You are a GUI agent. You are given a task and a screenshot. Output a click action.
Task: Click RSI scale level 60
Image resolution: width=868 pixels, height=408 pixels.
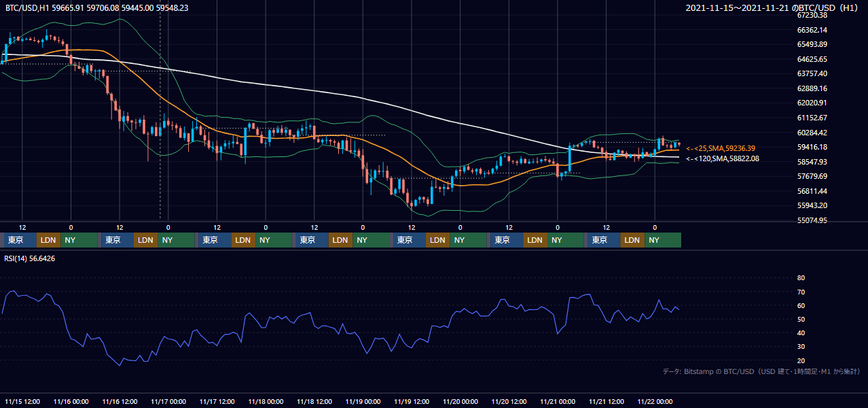[x=801, y=305]
